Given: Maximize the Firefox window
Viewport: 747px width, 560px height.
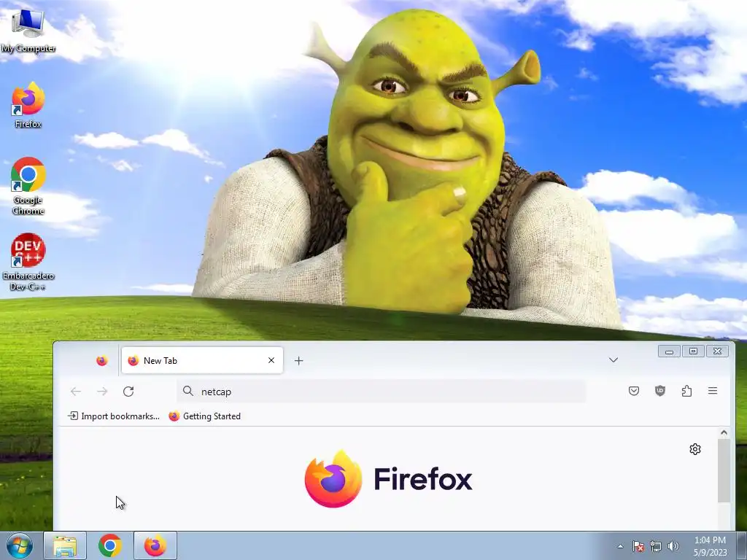Looking at the screenshot, I should pos(693,351).
